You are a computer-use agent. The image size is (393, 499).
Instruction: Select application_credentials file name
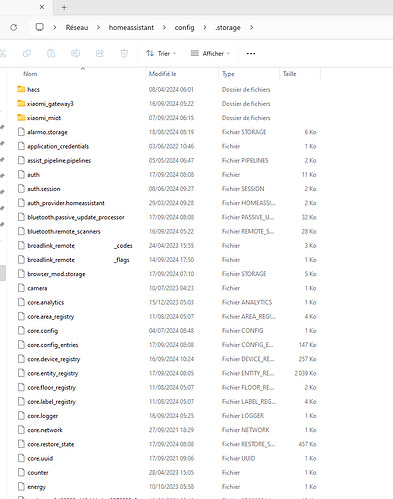pos(58,146)
